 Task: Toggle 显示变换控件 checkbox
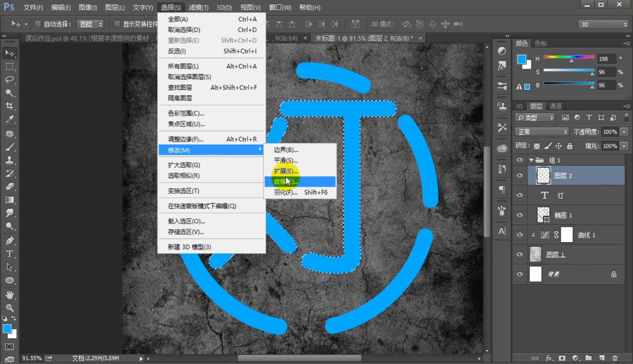tap(116, 24)
